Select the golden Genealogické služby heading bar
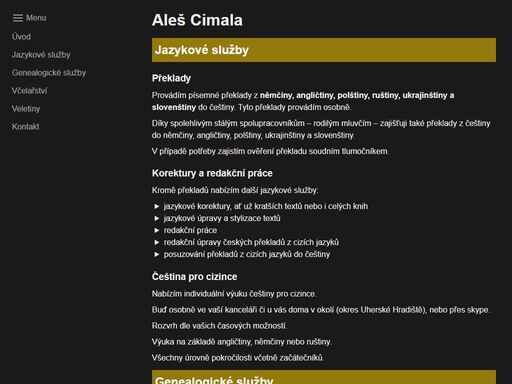The width and height of the screenshot is (512, 384). (324, 377)
